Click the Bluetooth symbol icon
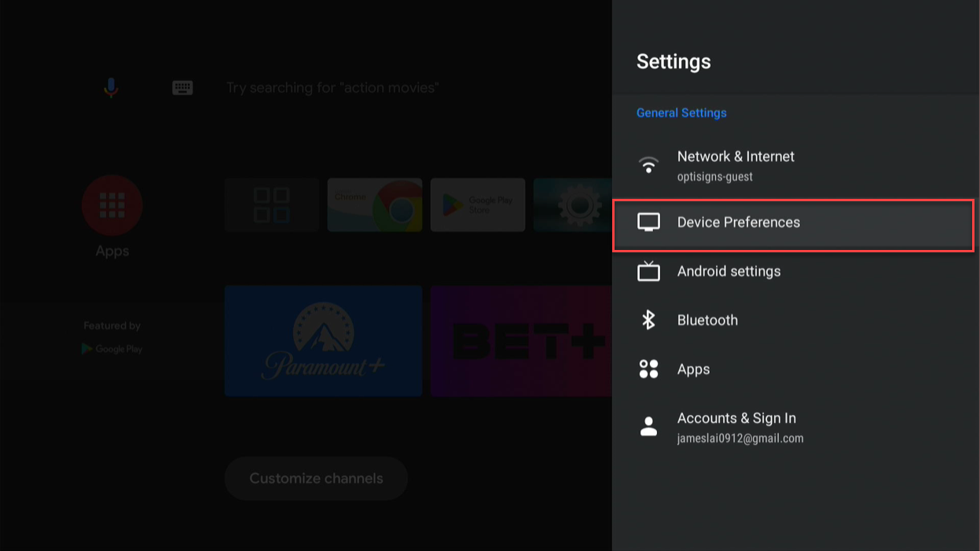Viewport: 980px width, 551px height. [x=648, y=320]
